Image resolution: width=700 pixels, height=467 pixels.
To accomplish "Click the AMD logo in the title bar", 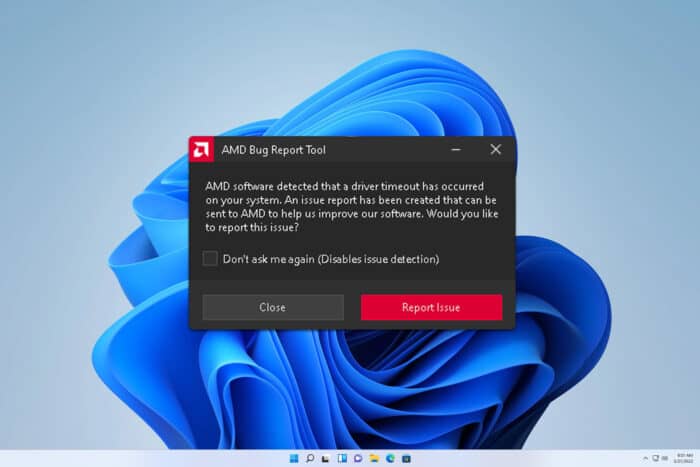I will coord(201,150).
